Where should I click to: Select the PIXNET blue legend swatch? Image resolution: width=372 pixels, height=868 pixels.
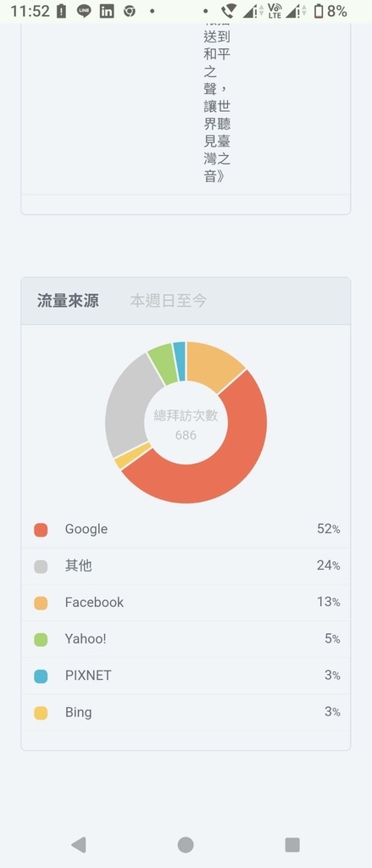point(41,676)
